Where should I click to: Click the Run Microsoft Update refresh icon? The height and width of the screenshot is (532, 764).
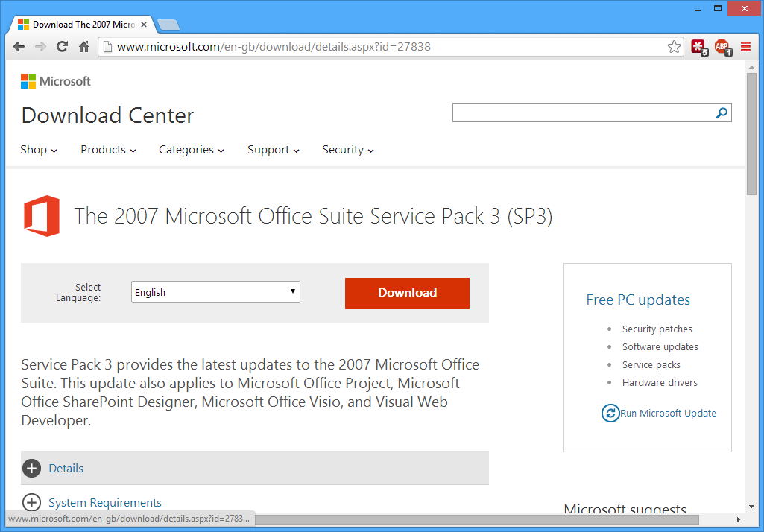pyautogui.click(x=610, y=413)
